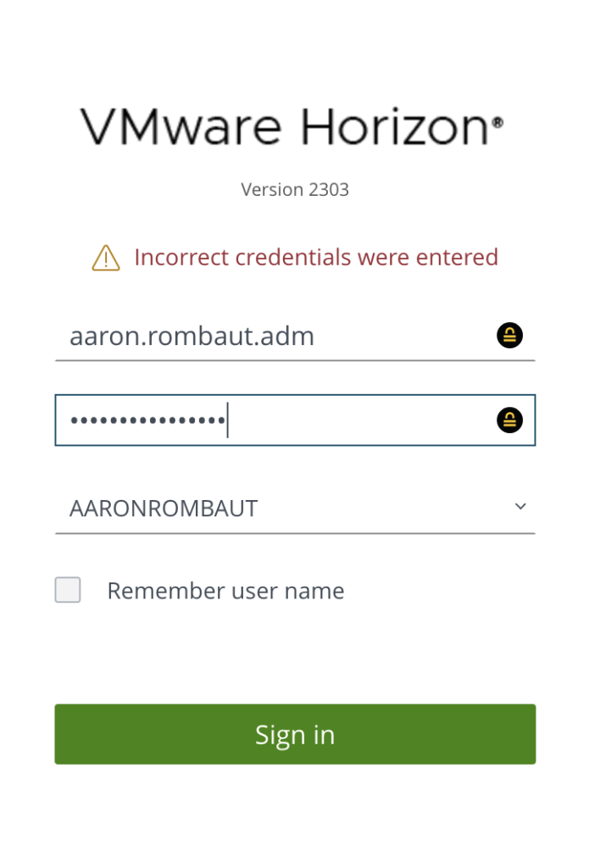The height and width of the screenshot is (868, 589).
Task: Click password manager icon in username field
Action: coord(509,336)
